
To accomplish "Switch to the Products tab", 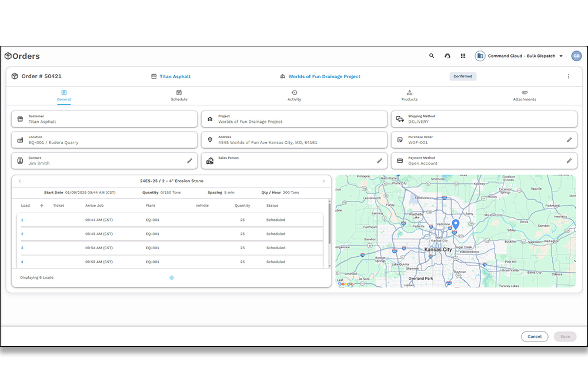I will (x=409, y=95).
